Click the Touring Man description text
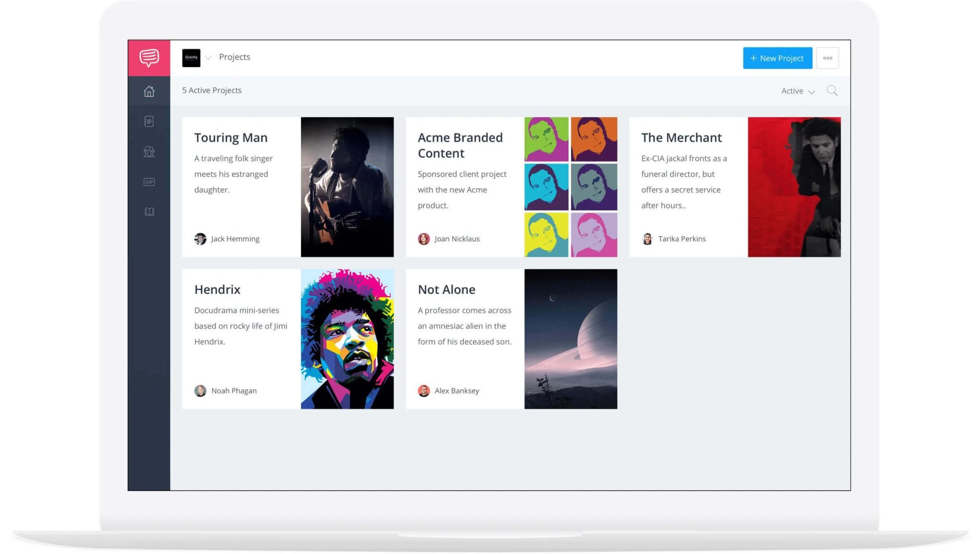 [233, 174]
